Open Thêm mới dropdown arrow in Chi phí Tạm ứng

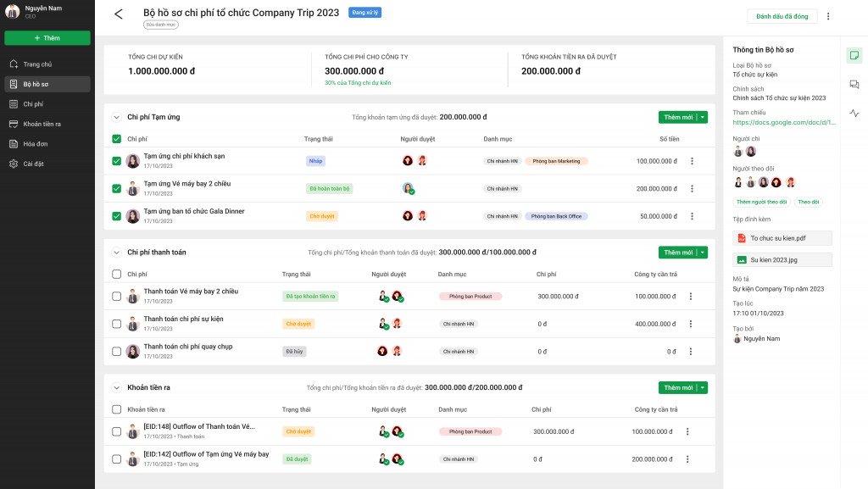click(x=703, y=117)
